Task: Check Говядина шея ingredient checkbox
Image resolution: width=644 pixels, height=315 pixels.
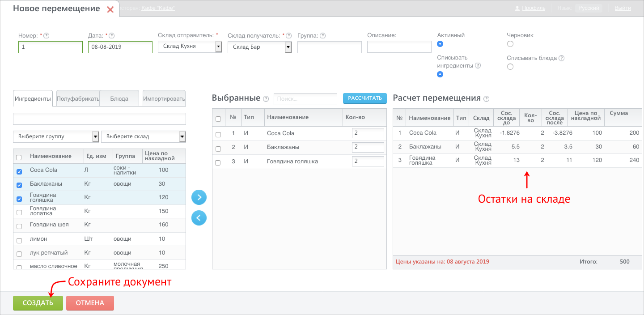Action: (x=19, y=226)
